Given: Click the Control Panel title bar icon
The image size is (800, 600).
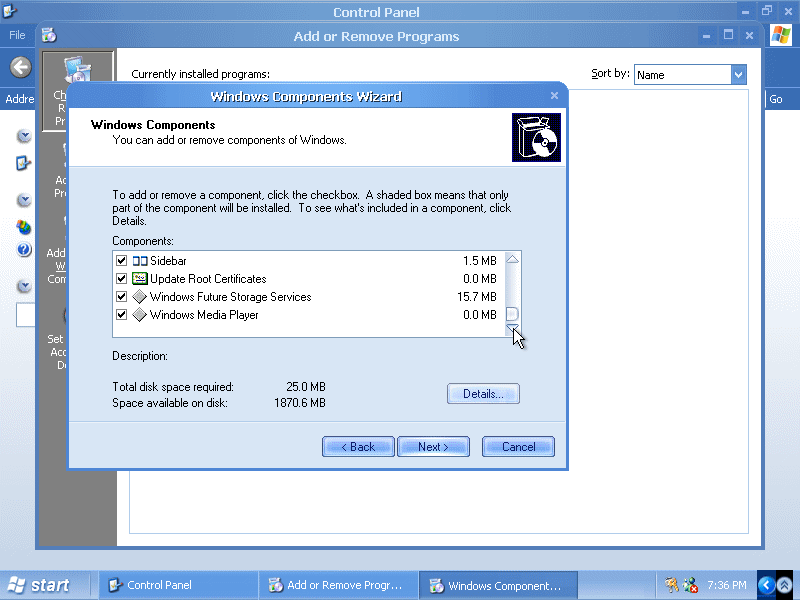Looking at the screenshot, I should (x=9, y=10).
